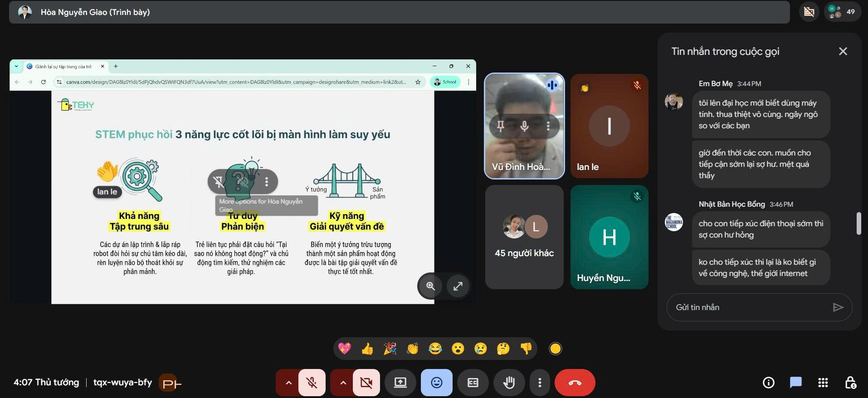Viewport: 868px width, 398px height.
Task: Send a thinking face reaction
Action: pos(503,349)
